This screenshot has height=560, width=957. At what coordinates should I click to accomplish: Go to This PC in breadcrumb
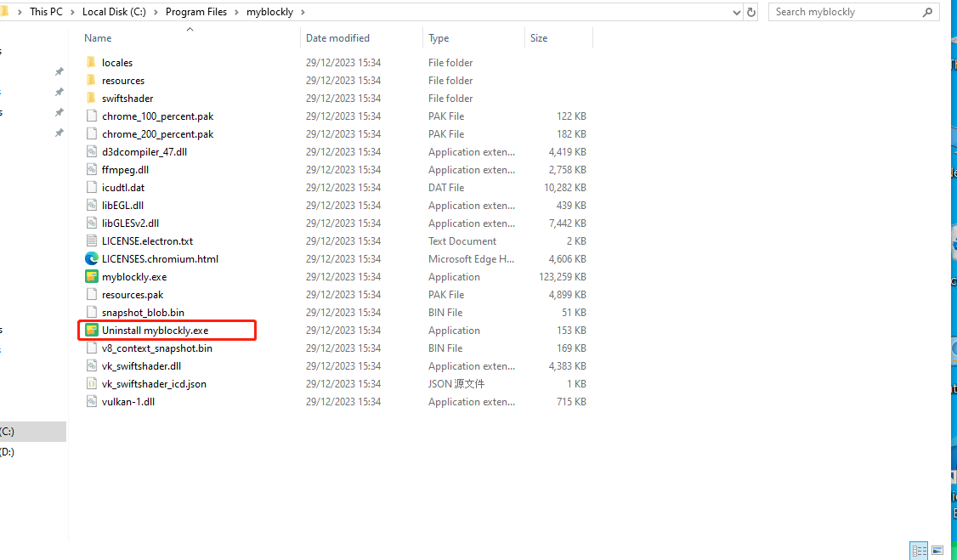[47, 12]
